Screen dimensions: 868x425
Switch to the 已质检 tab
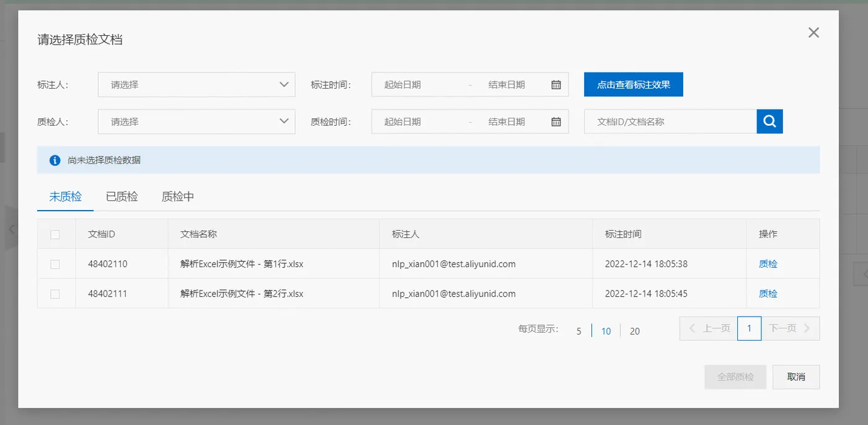(122, 197)
